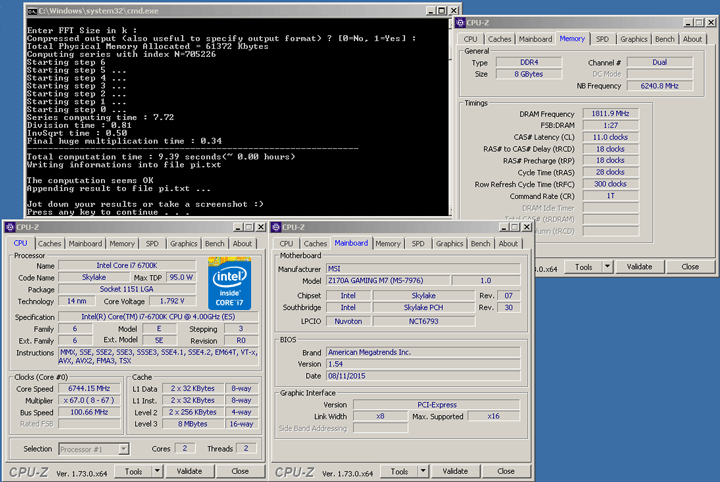Click the CPU-Z title bar icon above the Processor section
This screenshot has width=720, height=482.
click(10, 227)
